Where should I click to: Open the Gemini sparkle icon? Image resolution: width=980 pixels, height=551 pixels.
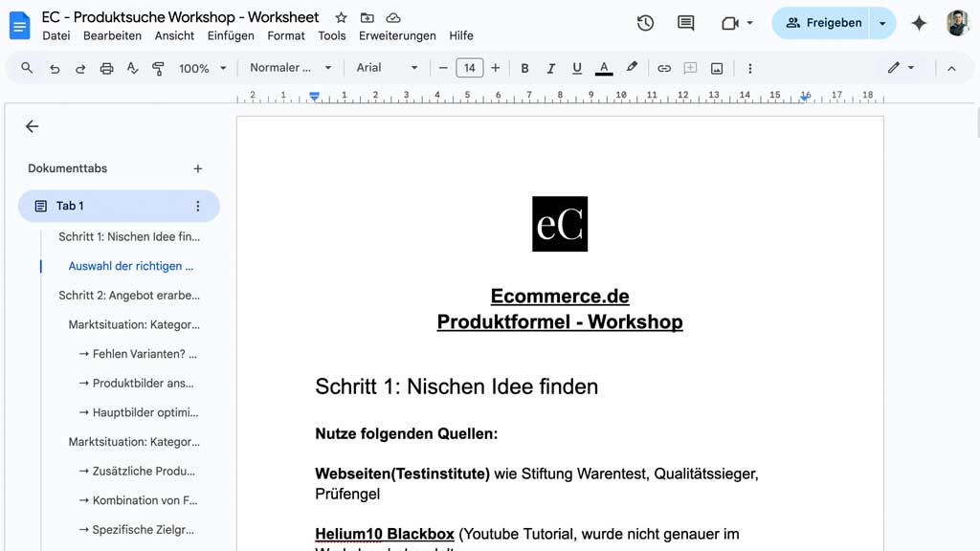pos(919,23)
